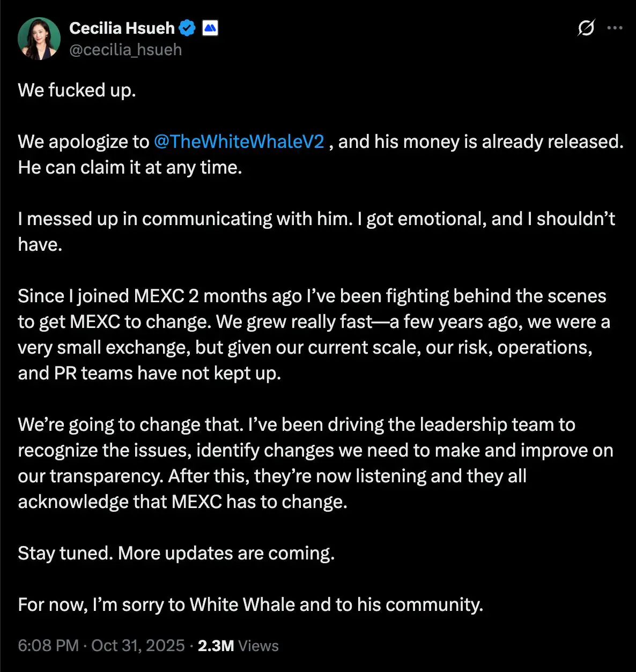This screenshot has height=672, width=636.
Task: Click the "He can claim it at any time" line
Action: (130, 167)
